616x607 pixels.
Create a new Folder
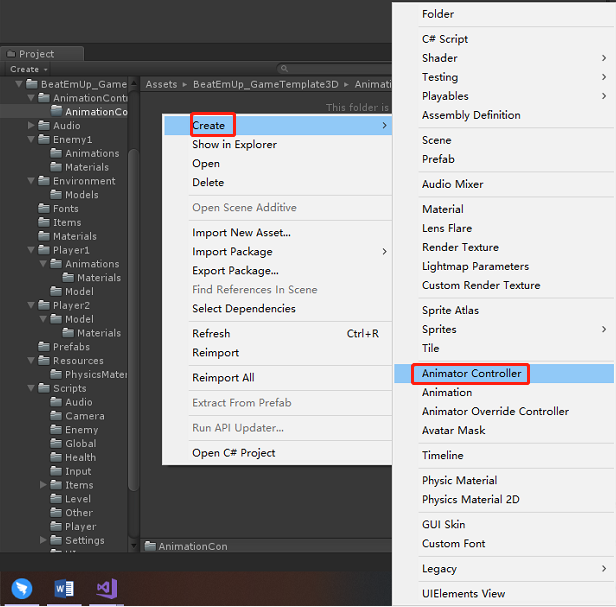coord(504,14)
